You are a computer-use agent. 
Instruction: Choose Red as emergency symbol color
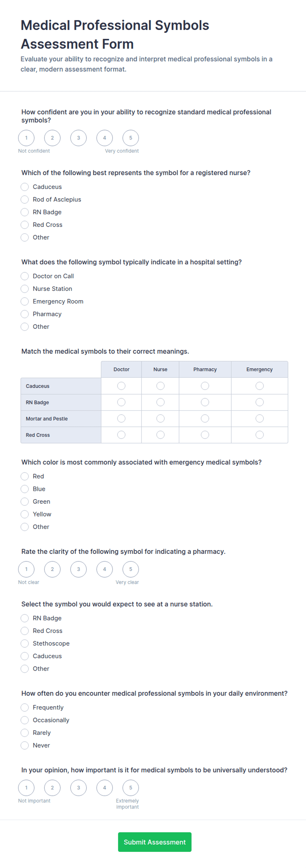tap(25, 476)
